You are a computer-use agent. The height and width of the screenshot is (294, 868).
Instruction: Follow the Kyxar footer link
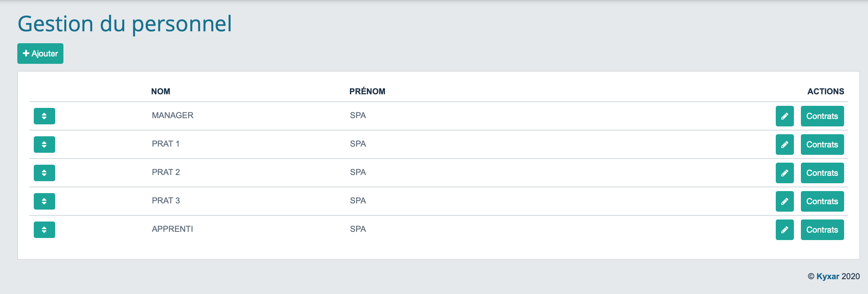point(828,276)
